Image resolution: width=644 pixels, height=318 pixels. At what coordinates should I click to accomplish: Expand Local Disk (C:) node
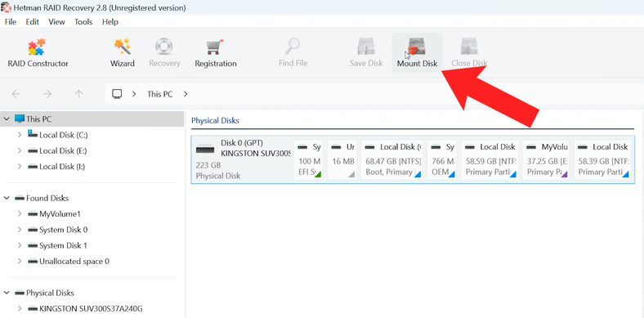click(x=20, y=135)
